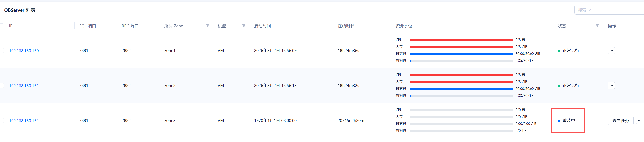Open more actions for 192.168.150.151
The image size is (644, 142).
611,86
